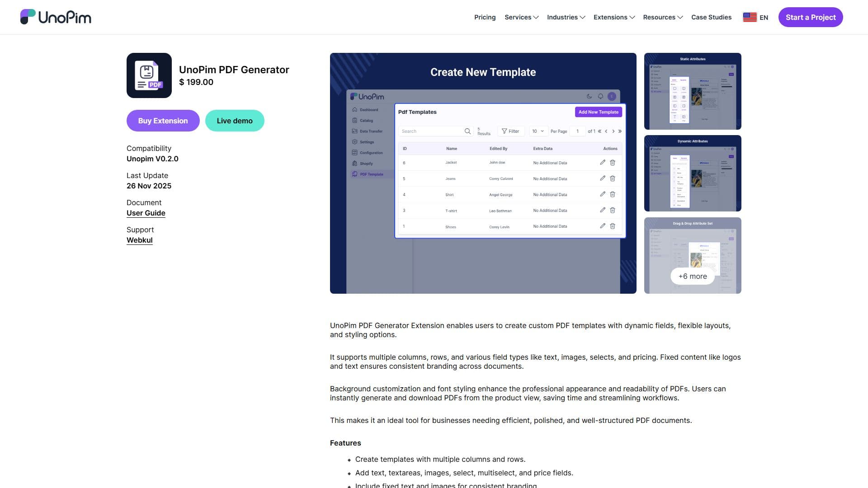Image resolution: width=868 pixels, height=488 pixels.
Task: Expand the Resources menu
Action: coord(663,17)
